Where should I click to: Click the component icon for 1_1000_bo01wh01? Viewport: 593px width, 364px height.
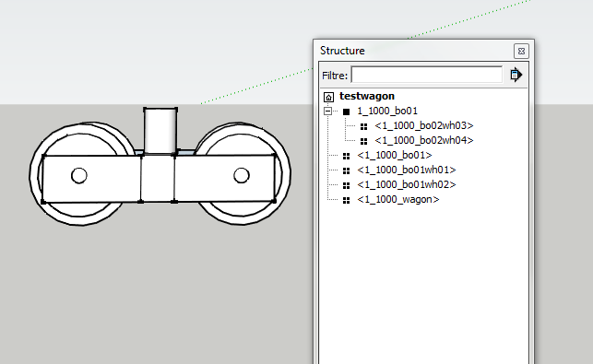(x=346, y=170)
